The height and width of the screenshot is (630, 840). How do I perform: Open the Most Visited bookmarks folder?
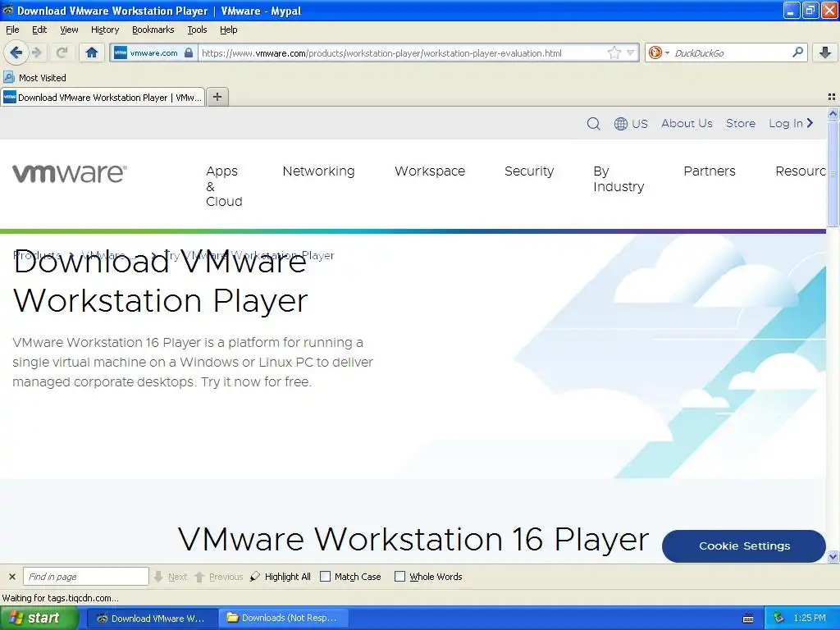coord(34,78)
